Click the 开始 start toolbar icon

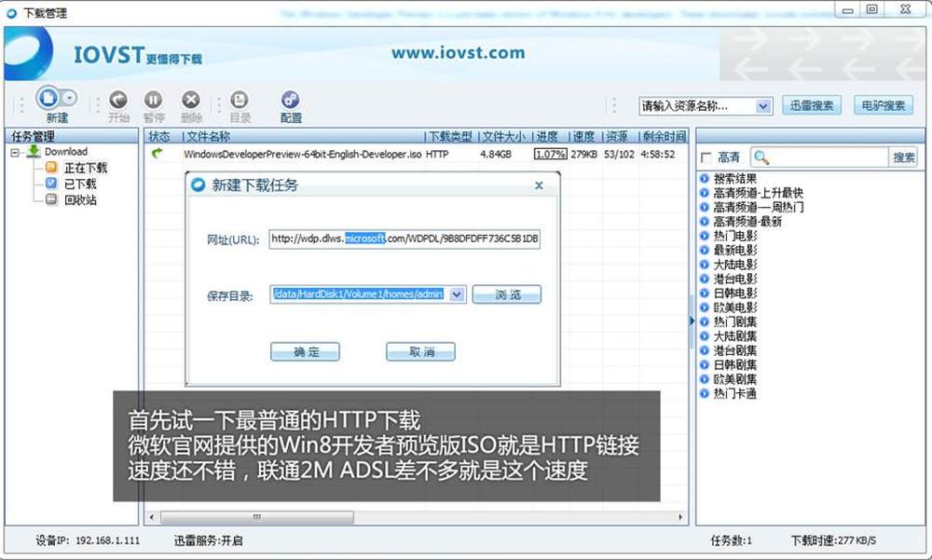tap(118, 100)
